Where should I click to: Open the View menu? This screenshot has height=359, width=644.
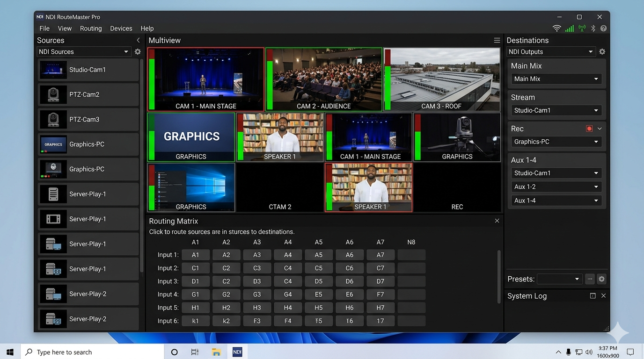point(65,29)
